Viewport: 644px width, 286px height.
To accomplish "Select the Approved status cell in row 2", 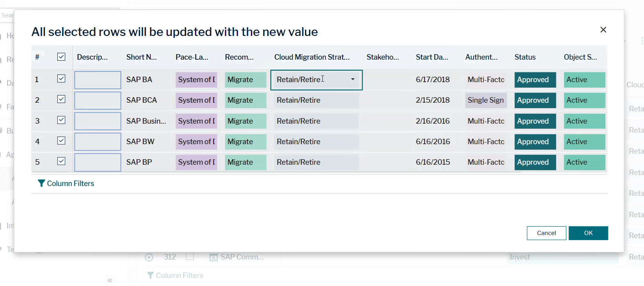I will coord(535,100).
